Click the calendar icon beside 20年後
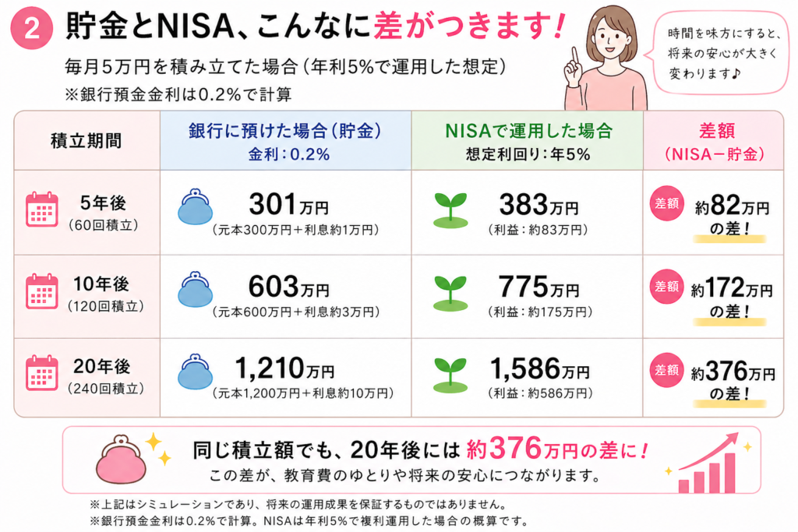 point(42,372)
